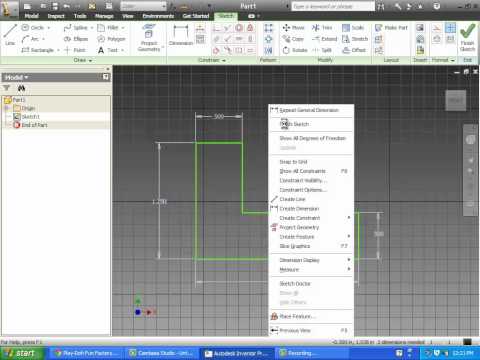Click the Make Part icon

(x=391, y=28)
